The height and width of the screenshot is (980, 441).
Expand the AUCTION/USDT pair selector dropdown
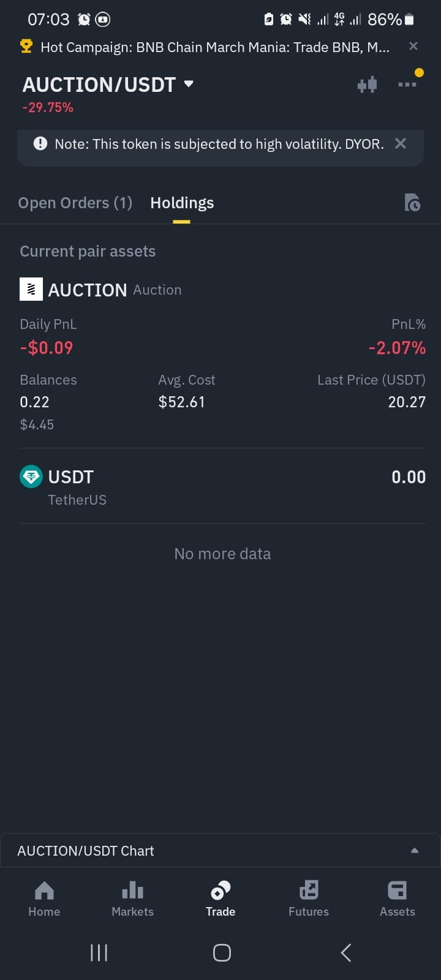pos(189,84)
